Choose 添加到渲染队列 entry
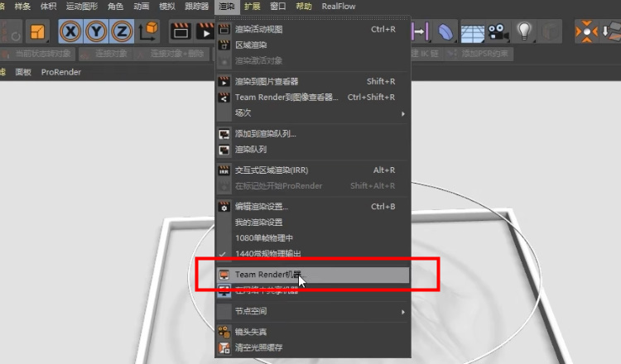This screenshot has width=621, height=364. click(313, 134)
